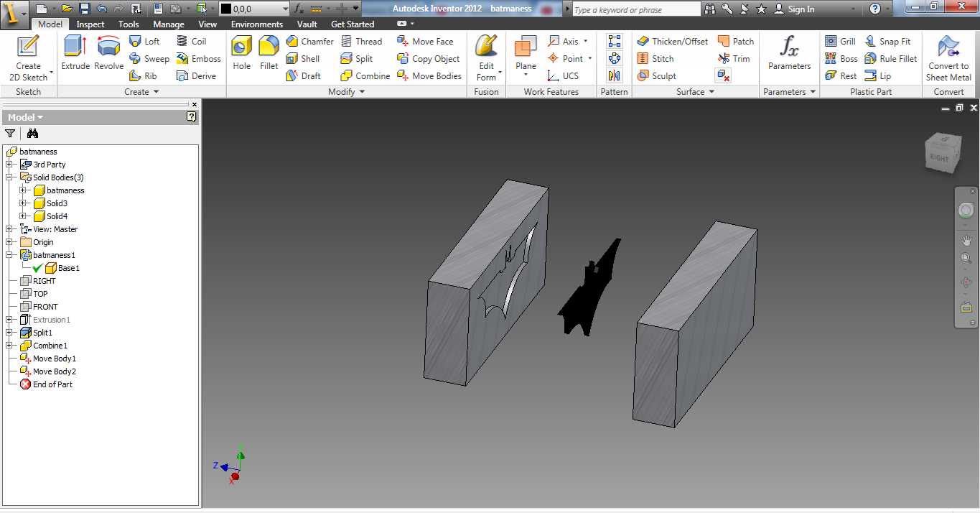Expand the Create panel dropdown

tap(156, 92)
